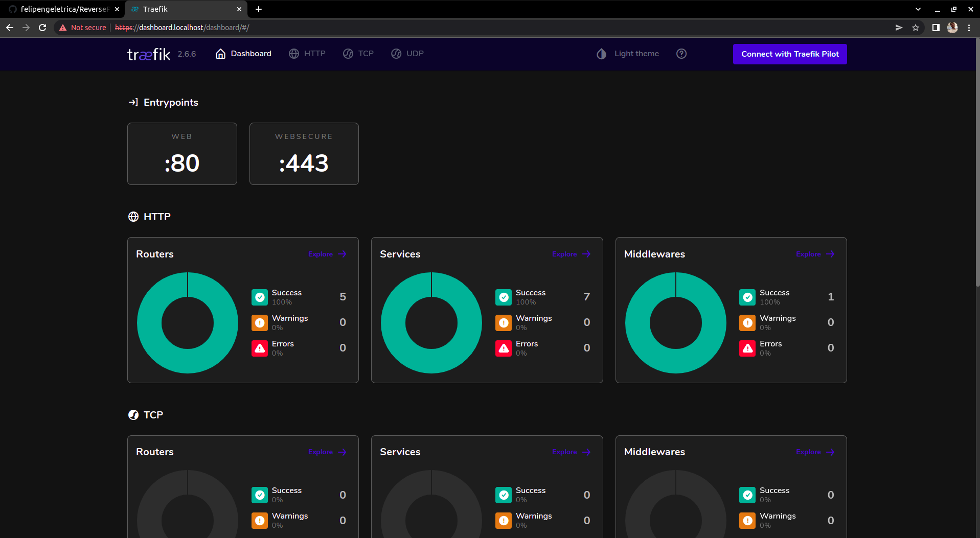Screen dimensions: 980x538
Task: Click TCP Services Warnings orange icon
Action: (x=504, y=520)
